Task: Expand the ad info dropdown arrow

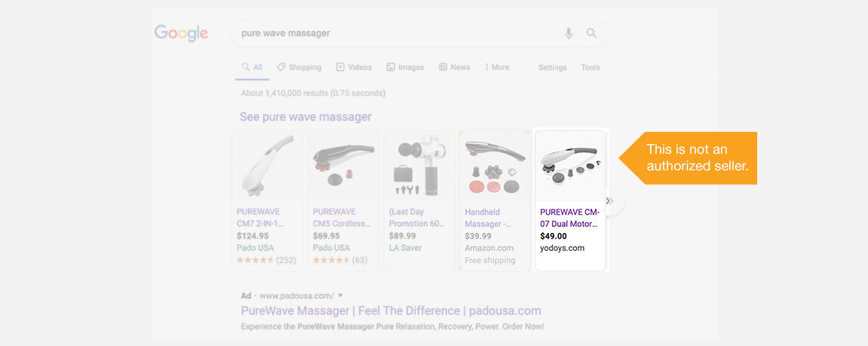Action: pyautogui.click(x=341, y=295)
